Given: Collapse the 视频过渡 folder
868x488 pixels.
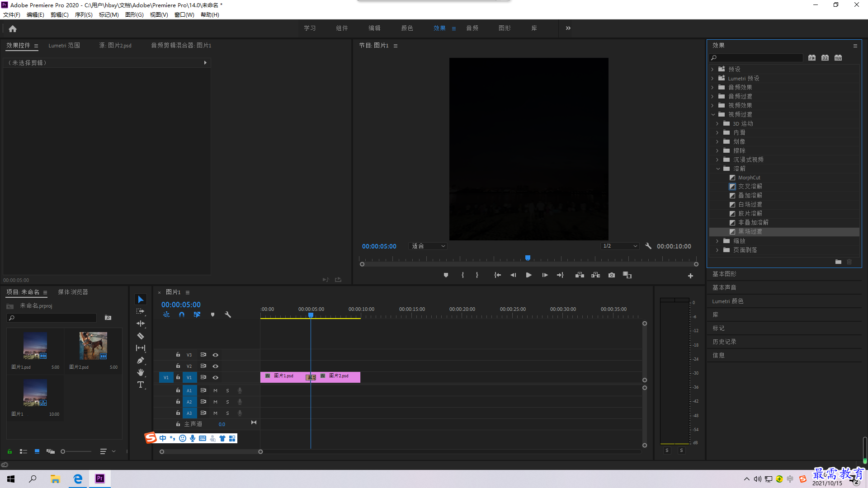Looking at the screenshot, I should [713, 114].
